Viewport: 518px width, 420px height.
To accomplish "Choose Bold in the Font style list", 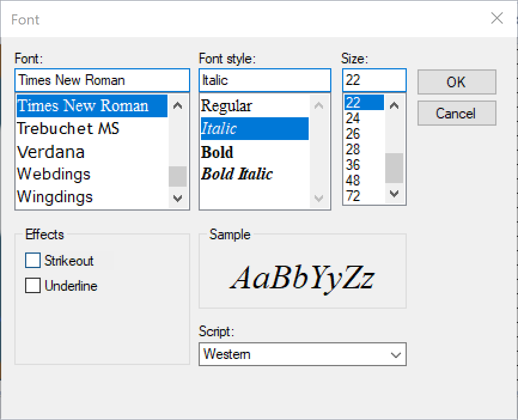I will point(217,153).
